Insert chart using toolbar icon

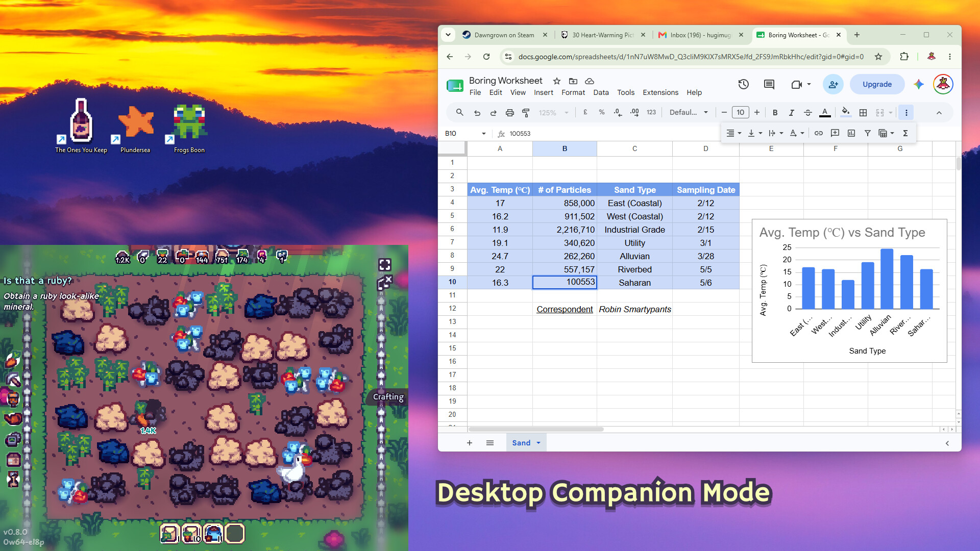[x=851, y=133]
